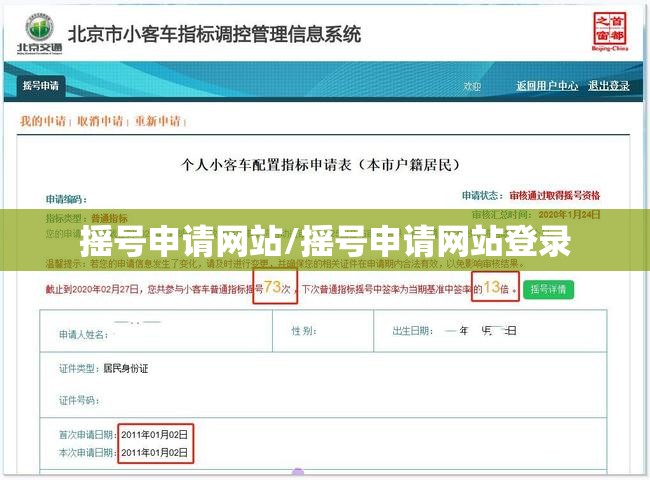Click the 审核通过取得摇号资格 status text
The width and height of the screenshot is (650, 480).
pyautogui.click(x=555, y=195)
